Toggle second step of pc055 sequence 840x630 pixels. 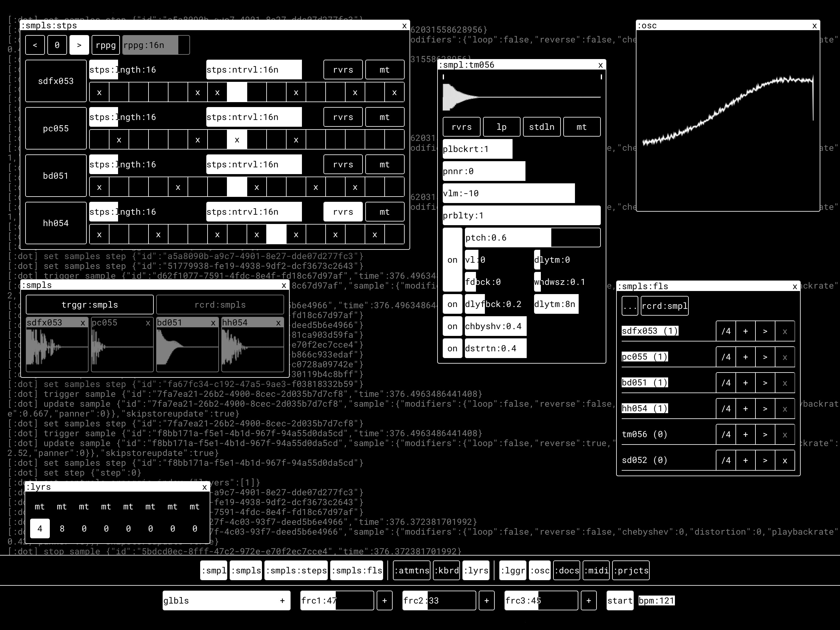click(x=119, y=139)
